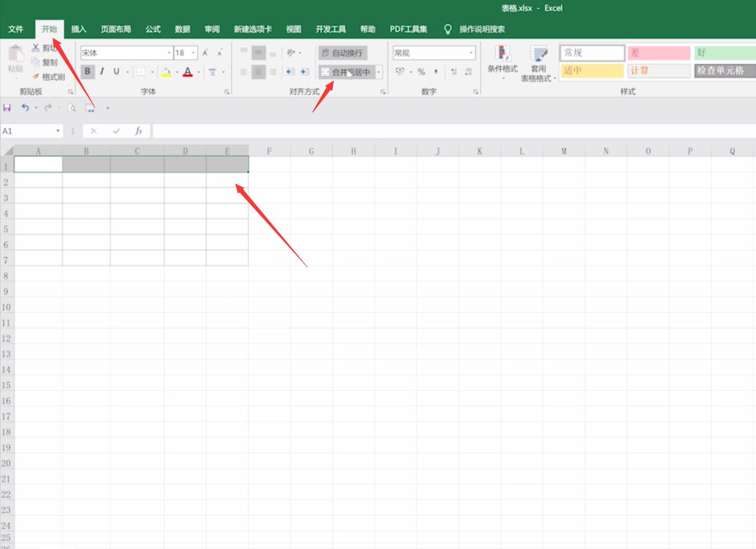The width and height of the screenshot is (756, 549).
Task: Click the Copy (复制) button
Action: (44, 63)
